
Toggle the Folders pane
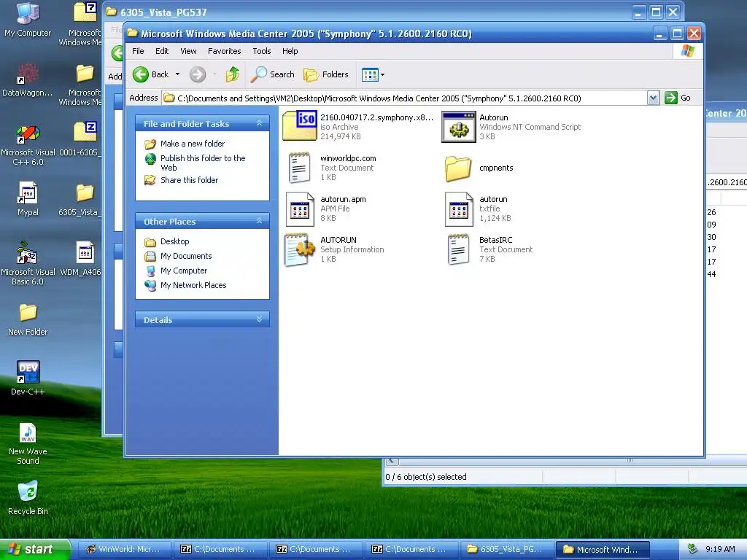point(326,74)
